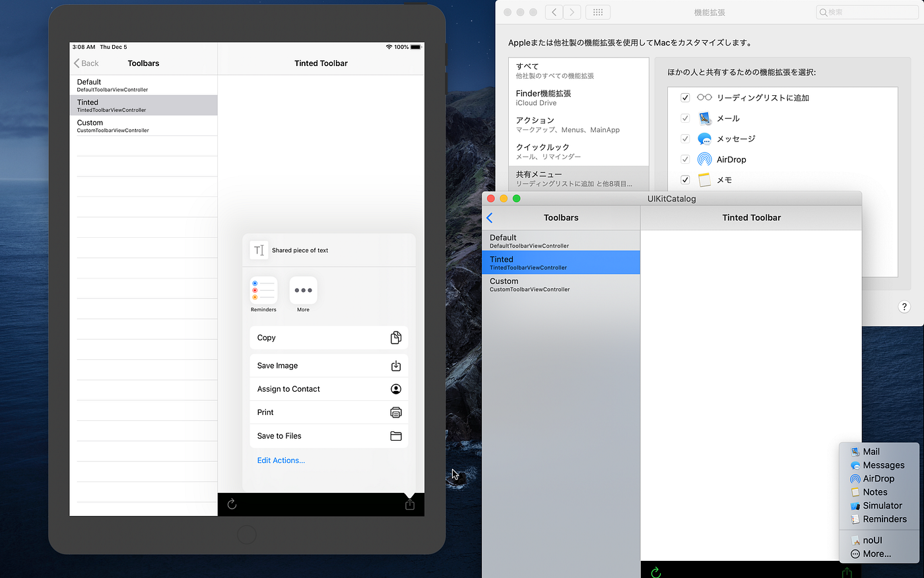Tap the Reminders app icon in share sheet

[x=263, y=290]
